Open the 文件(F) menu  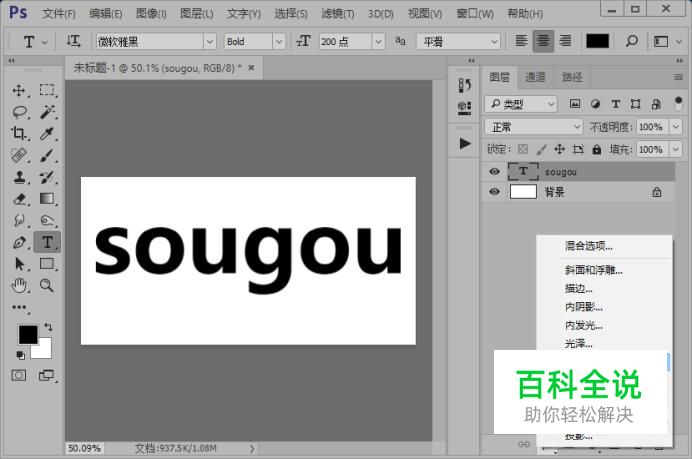(59, 14)
